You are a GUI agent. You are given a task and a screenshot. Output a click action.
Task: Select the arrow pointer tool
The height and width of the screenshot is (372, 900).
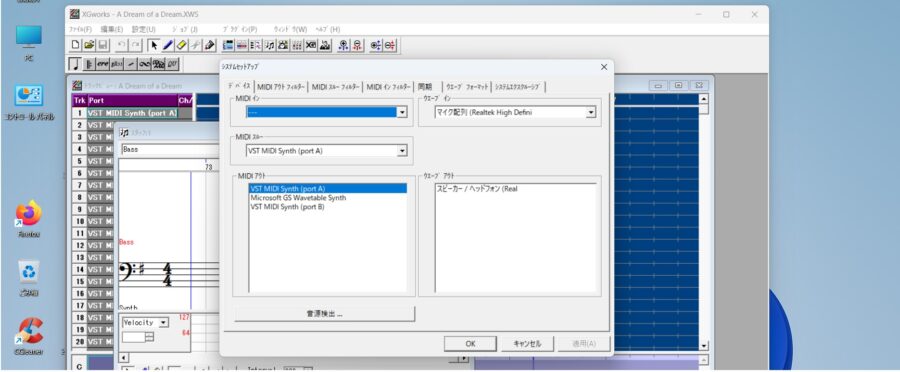coord(154,45)
